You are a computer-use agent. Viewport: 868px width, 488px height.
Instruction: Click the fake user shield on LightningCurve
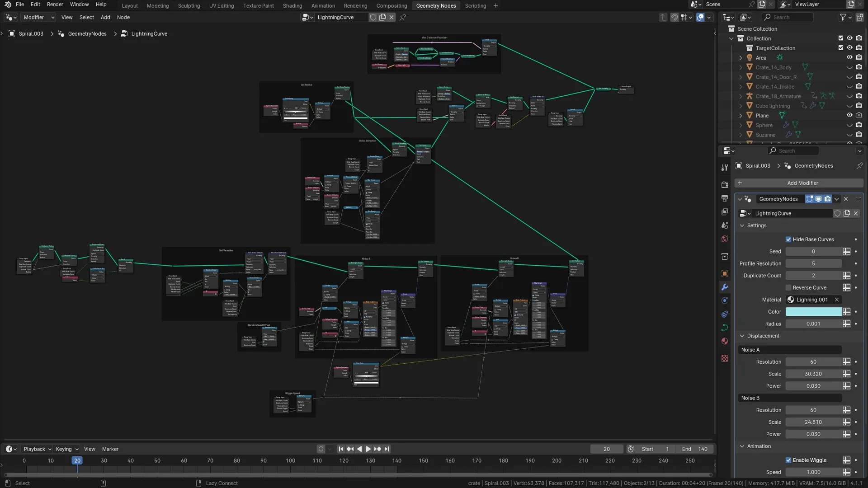(x=837, y=213)
